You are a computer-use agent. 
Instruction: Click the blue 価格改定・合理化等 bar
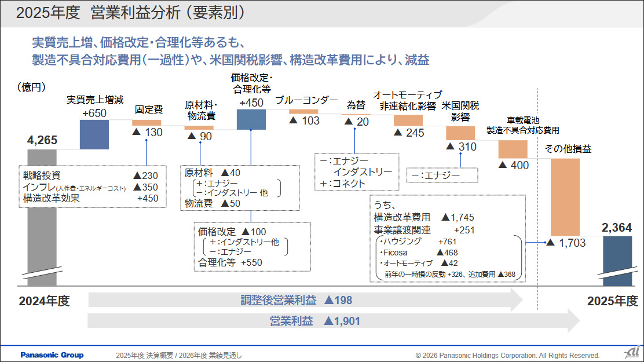pos(251,119)
